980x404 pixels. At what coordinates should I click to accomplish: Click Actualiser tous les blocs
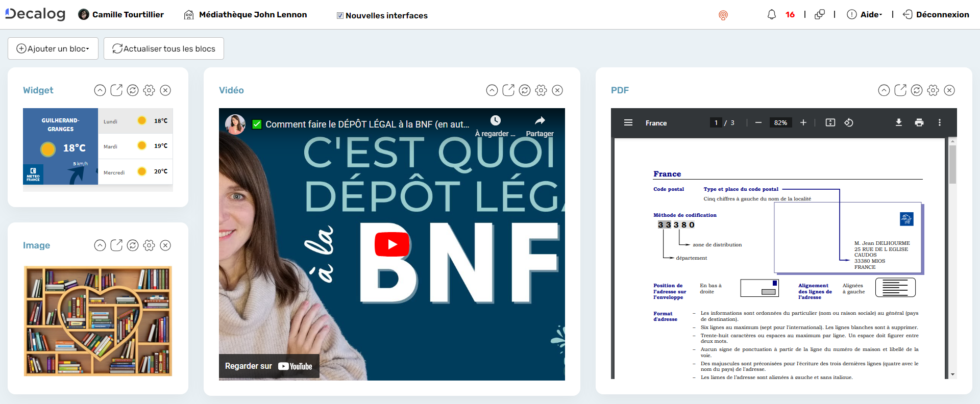(x=164, y=48)
